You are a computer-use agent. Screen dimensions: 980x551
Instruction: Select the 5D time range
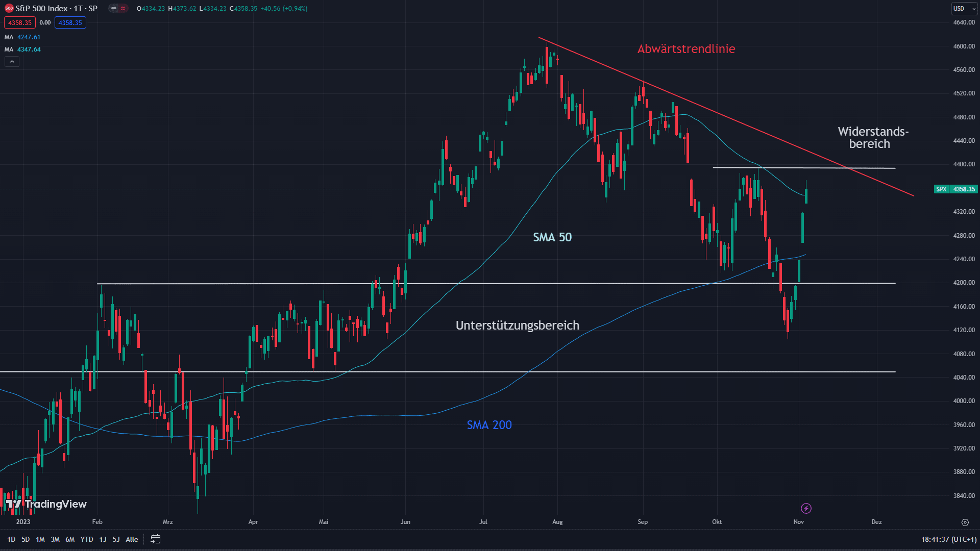click(x=26, y=539)
